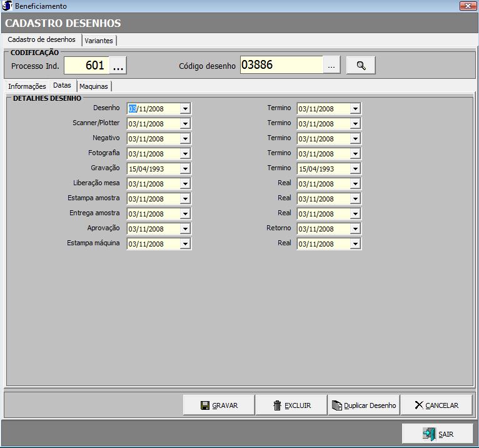
Task: Open the Informações tab
Action: coord(27,86)
